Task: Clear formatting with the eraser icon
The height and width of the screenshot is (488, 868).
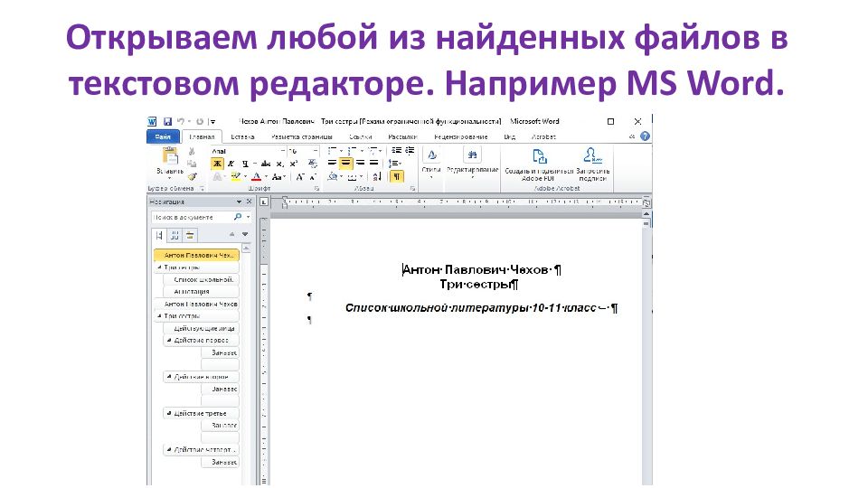Action: 313,164
